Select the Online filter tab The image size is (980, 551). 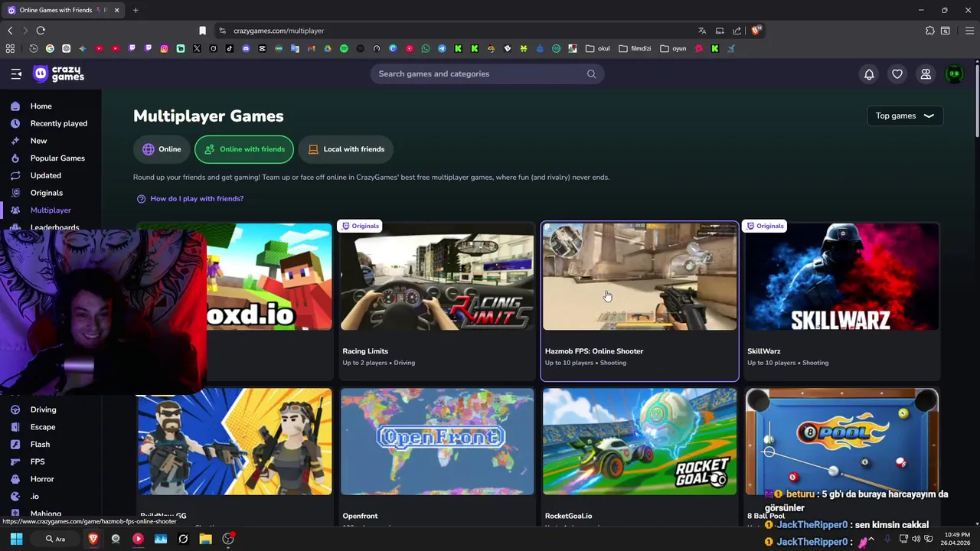[162, 149]
